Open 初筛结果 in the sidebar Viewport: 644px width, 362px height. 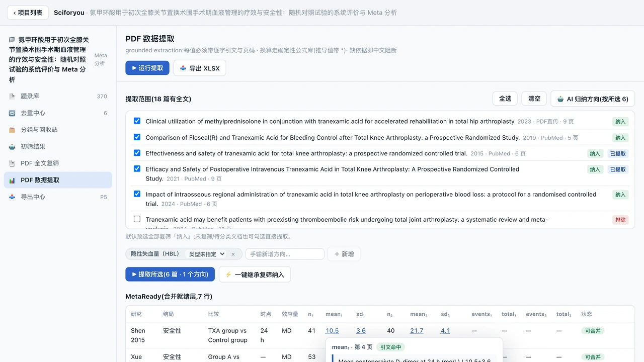point(58,146)
